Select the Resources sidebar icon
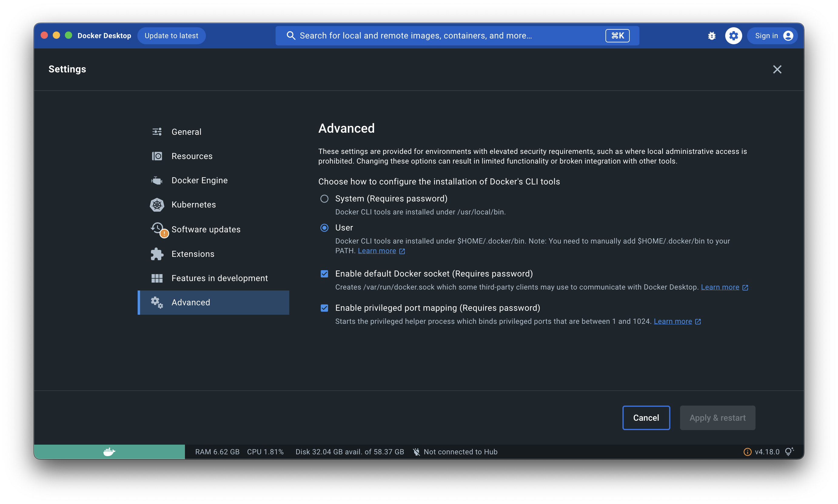Image resolution: width=838 pixels, height=504 pixels. (x=157, y=156)
